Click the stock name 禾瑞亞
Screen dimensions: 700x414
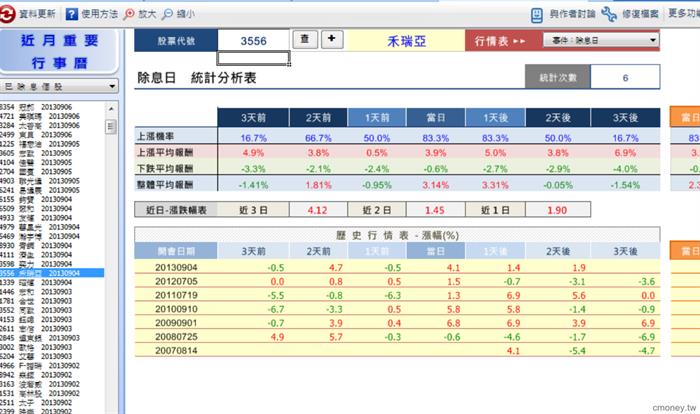tap(406, 41)
